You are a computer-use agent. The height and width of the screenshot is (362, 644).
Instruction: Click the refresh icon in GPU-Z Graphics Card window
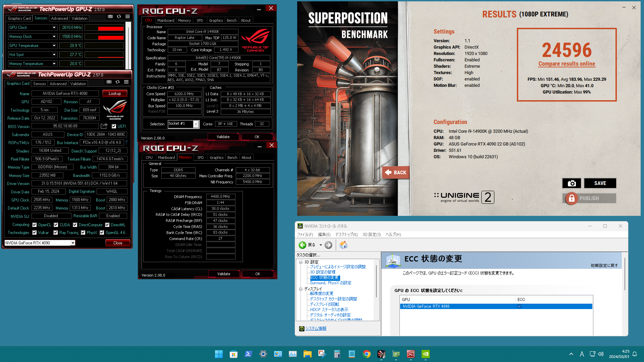click(x=117, y=82)
